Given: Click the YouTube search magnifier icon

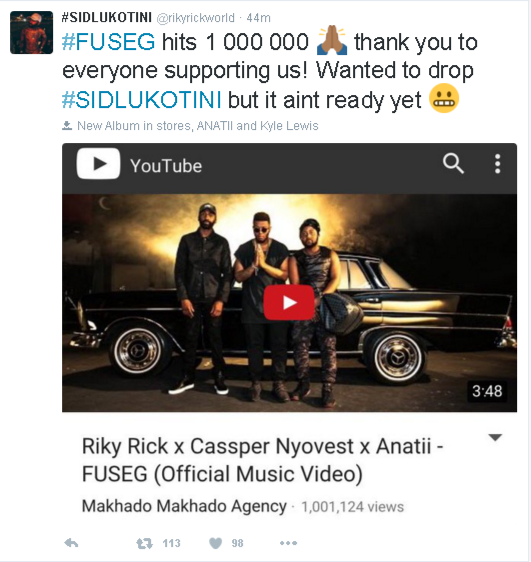Looking at the screenshot, I should tap(453, 163).
